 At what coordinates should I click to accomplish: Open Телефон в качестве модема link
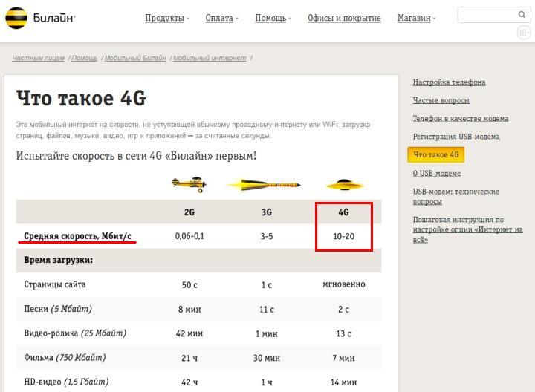461,118
